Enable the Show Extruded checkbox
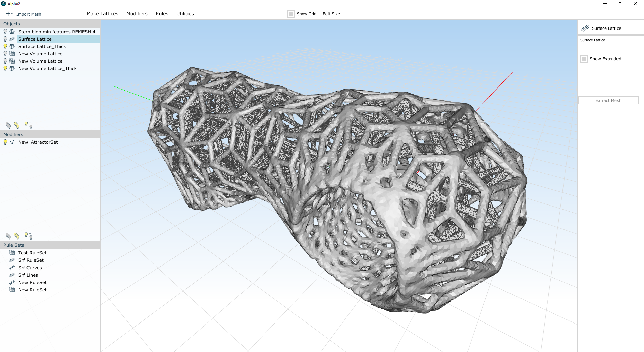The image size is (644, 352). 584,59
